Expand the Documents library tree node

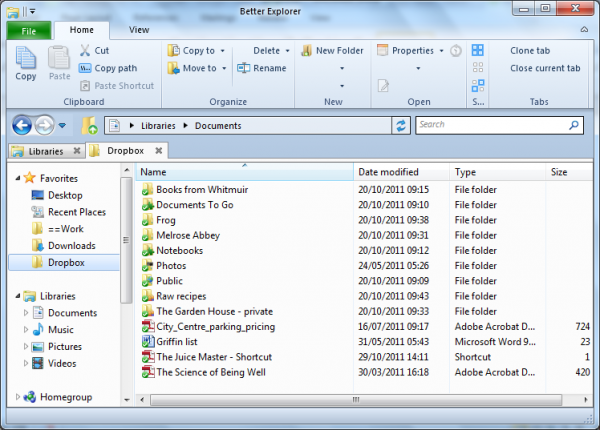tap(27, 313)
